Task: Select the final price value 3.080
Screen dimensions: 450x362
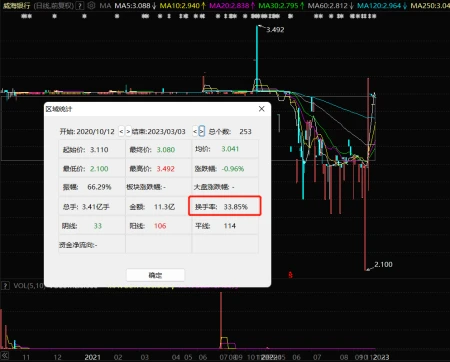Action: pyautogui.click(x=166, y=150)
